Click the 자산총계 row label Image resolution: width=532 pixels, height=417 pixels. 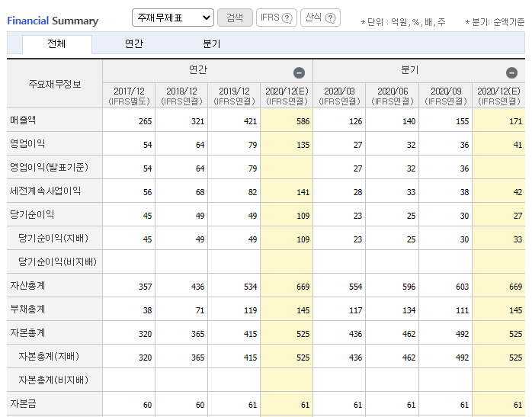click(x=27, y=286)
